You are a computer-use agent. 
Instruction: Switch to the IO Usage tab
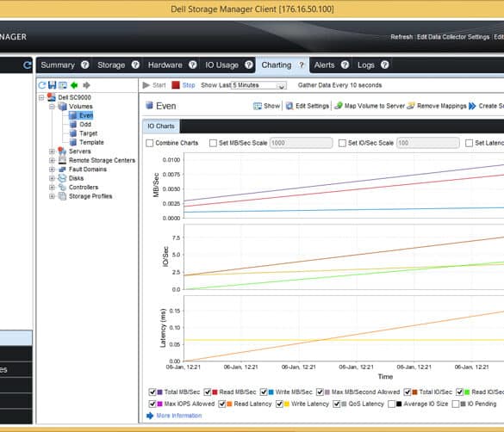[x=221, y=65]
